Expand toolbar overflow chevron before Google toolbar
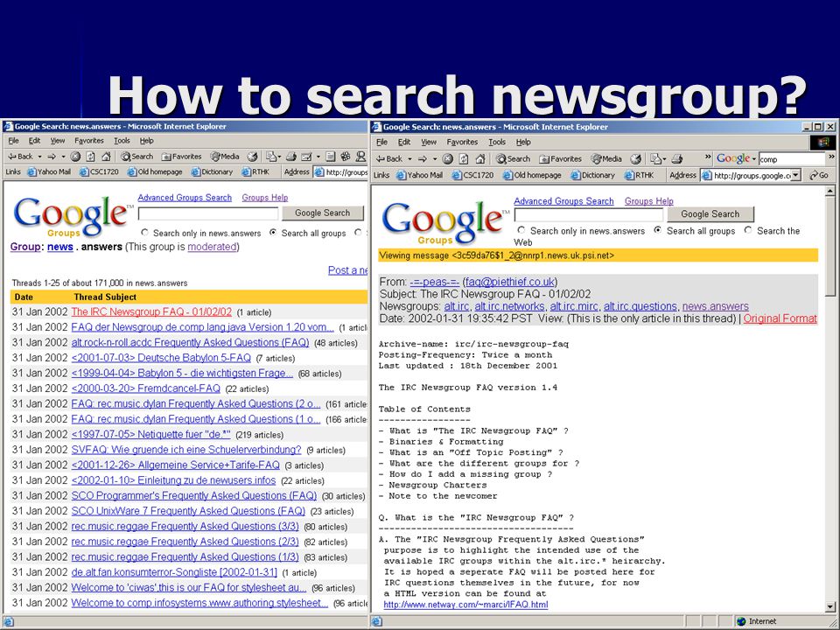The image size is (840, 630). 708,157
